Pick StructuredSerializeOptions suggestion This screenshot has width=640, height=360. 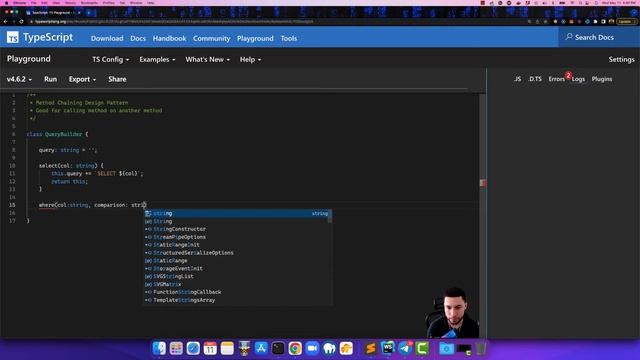237,253
